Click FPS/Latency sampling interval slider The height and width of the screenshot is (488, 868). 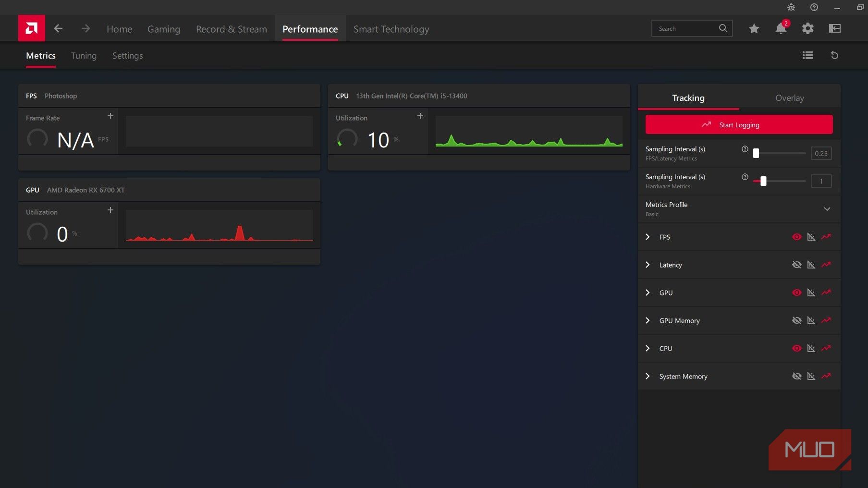pos(780,153)
